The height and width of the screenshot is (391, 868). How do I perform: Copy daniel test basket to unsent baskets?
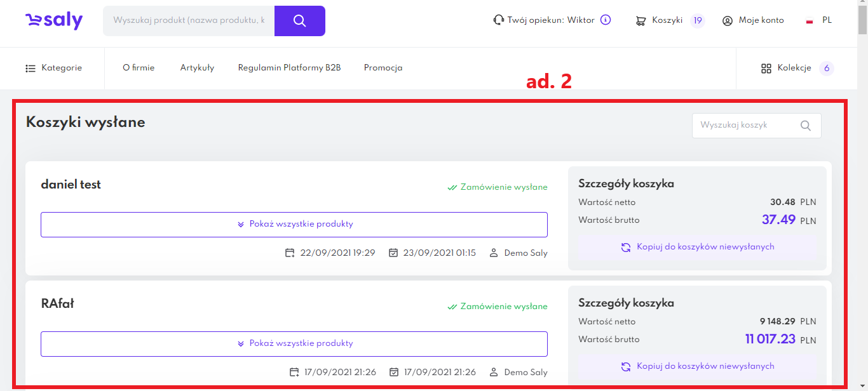pos(697,248)
